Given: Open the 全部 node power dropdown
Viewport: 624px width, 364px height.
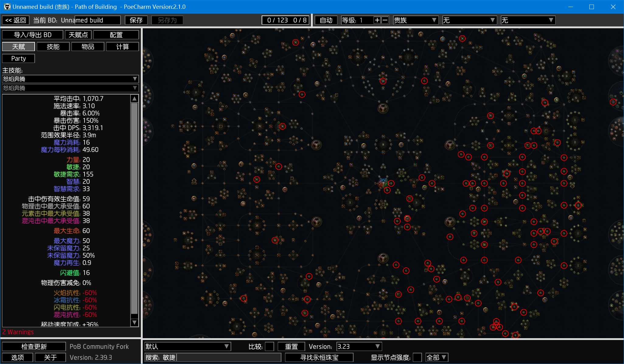Looking at the screenshot, I should [437, 358].
